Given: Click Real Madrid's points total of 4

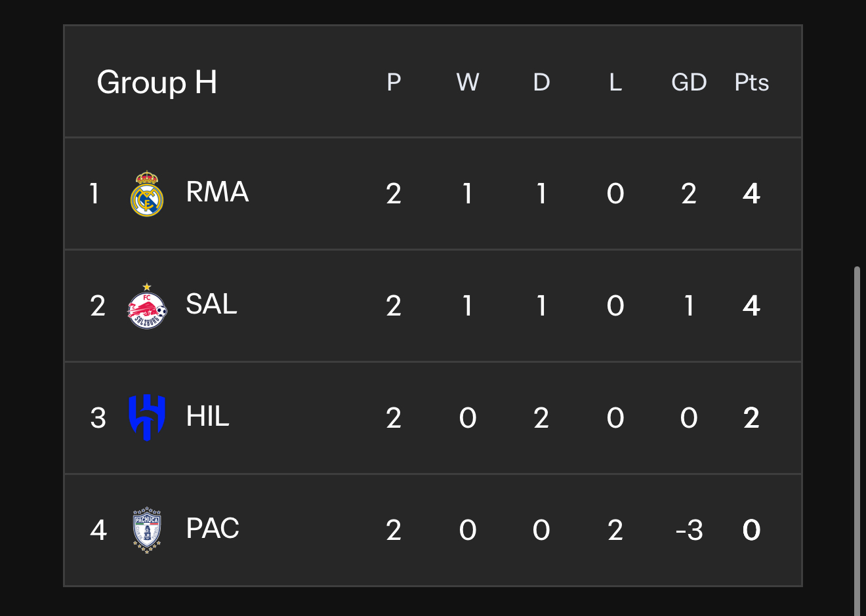Looking at the screenshot, I should pyautogui.click(x=752, y=194).
